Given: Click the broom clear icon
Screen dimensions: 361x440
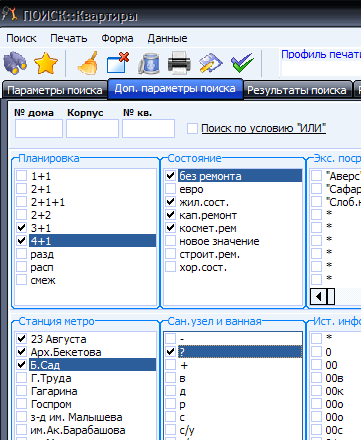Looking at the screenshot, I should point(88,63).
